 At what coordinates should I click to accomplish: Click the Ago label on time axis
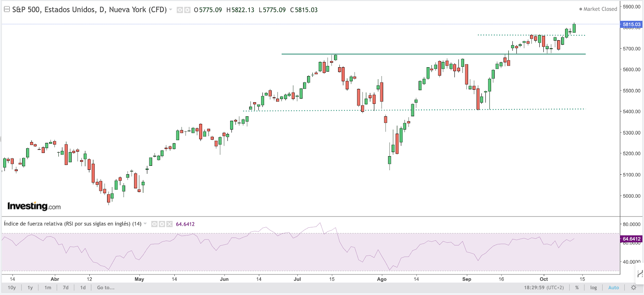[x=382, y=279]
